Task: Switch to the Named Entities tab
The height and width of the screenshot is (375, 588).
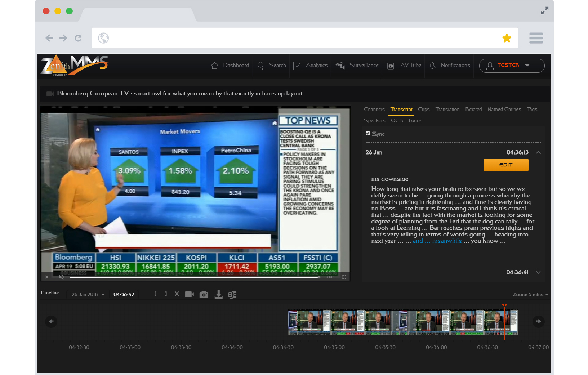Action: point(504,109)
